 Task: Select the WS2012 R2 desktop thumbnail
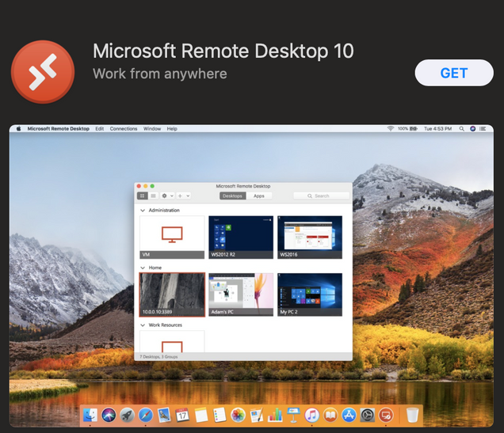(241, 237)
